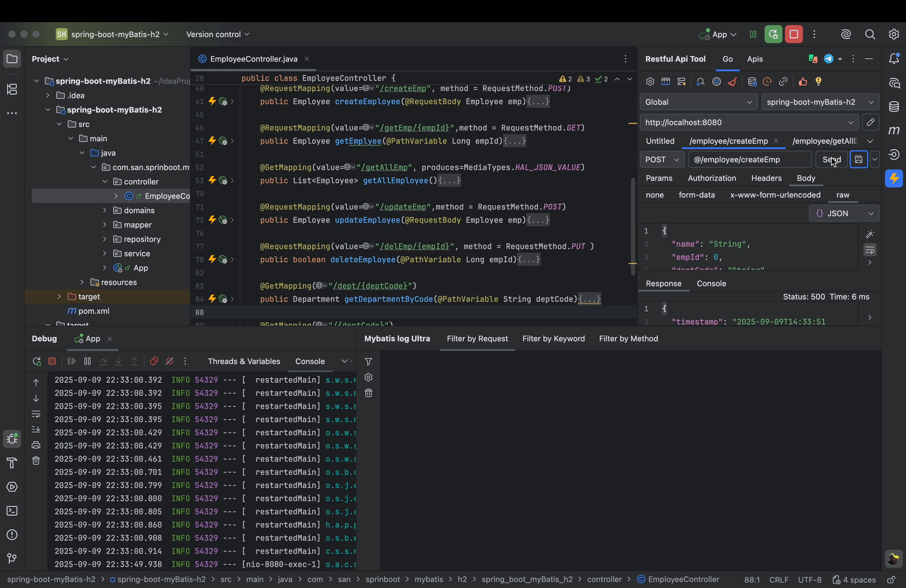
Task: Click the 4 spaces indent setting
Action: [x=854, y=580]
